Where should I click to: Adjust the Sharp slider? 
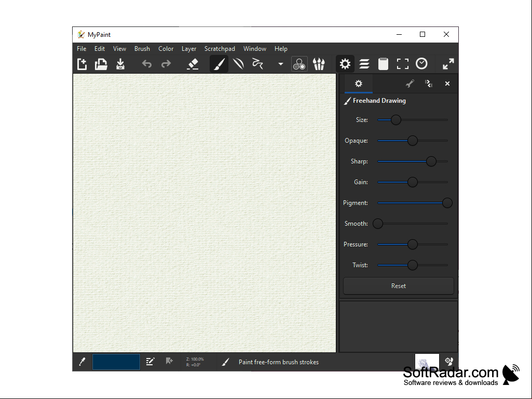click(x=413, y=161)
